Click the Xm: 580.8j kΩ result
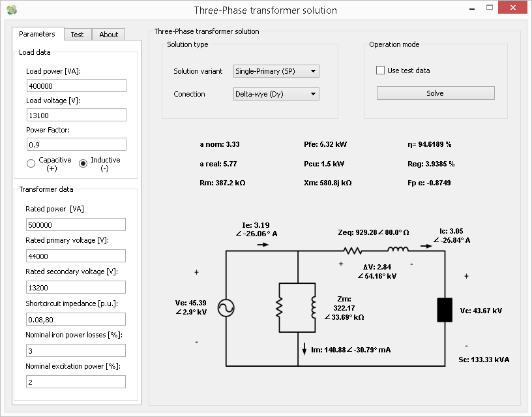 328,183
